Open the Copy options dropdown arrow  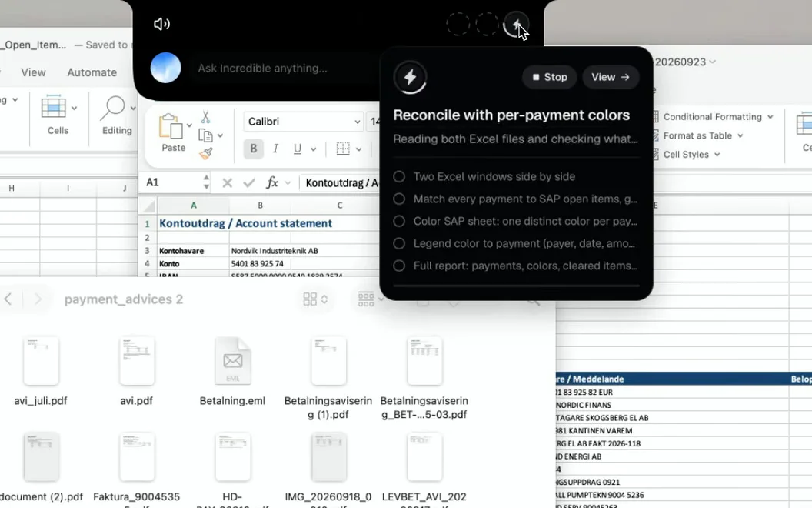[x=220, y=135]
